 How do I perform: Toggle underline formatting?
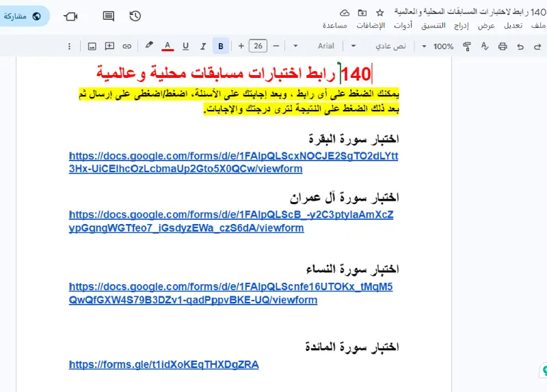(185, 46)
